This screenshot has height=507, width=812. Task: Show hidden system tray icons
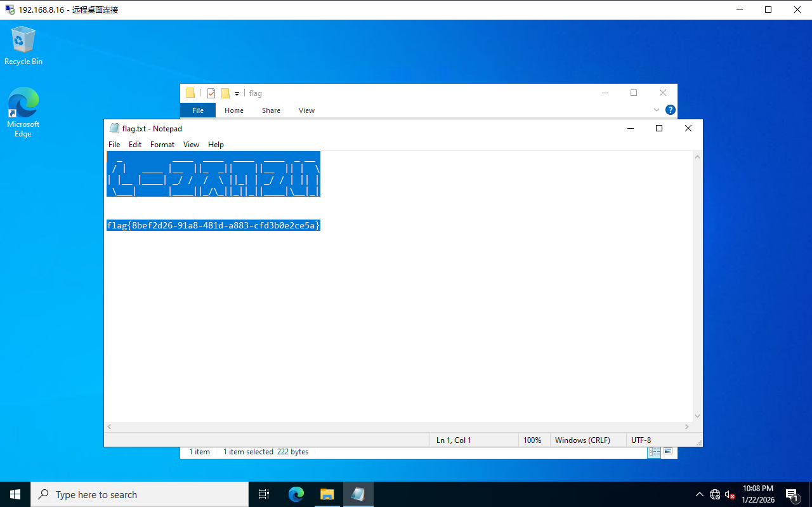[x=700, y=494]
